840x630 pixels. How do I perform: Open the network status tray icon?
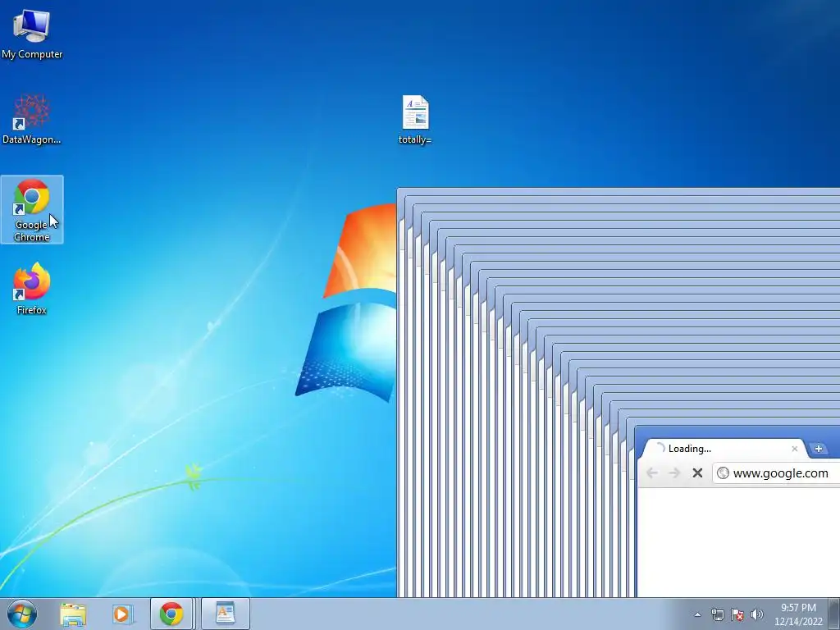717,614
